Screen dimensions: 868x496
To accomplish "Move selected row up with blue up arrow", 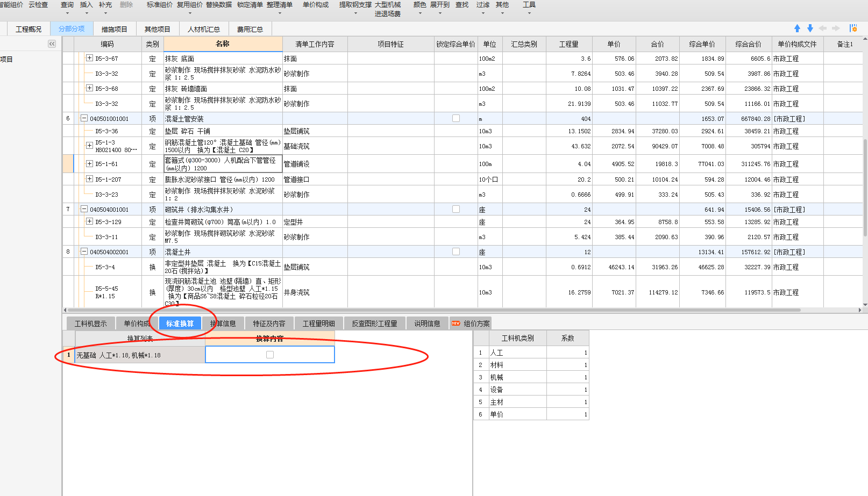I will click(x=797, y=28).
